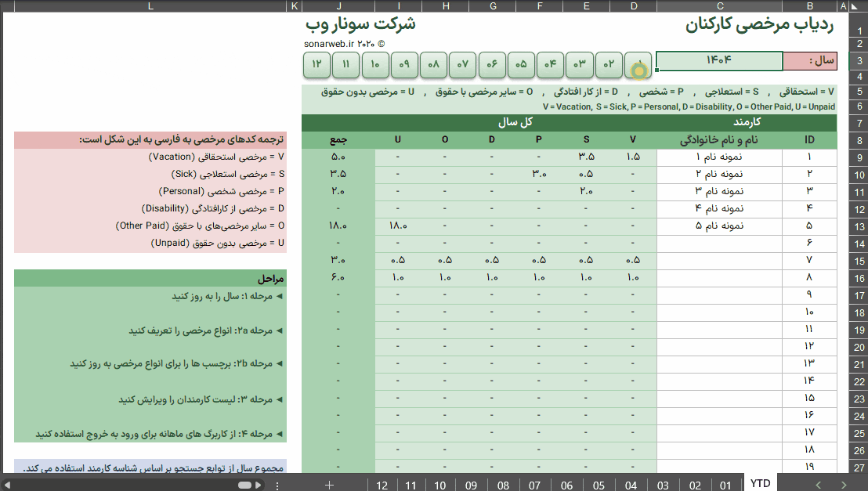The width and height of the screenshot is (868, 491).
Task: Click month button ۱۲
Action: point(316,64)
